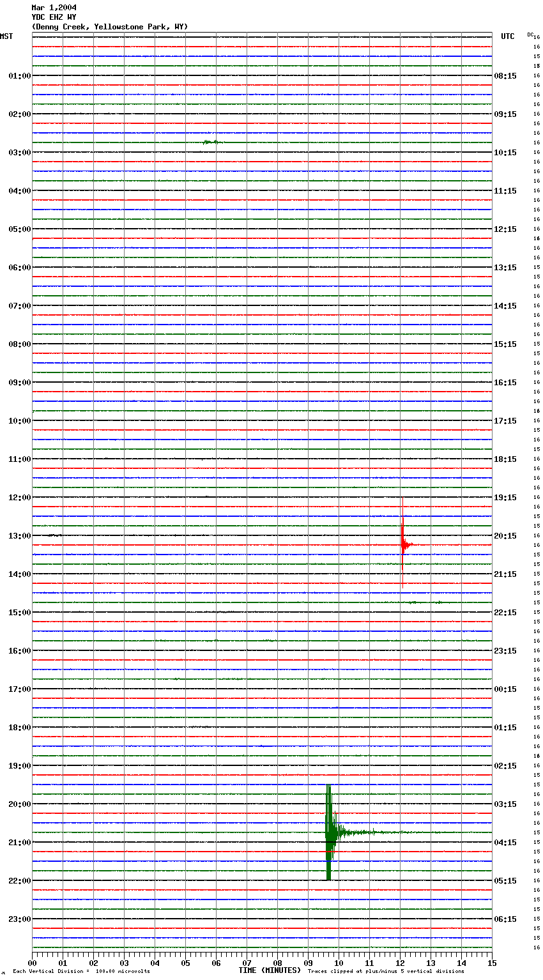Click the 20:00 MST time label
The height and width of the screenshot is (980, 543).
20,804
